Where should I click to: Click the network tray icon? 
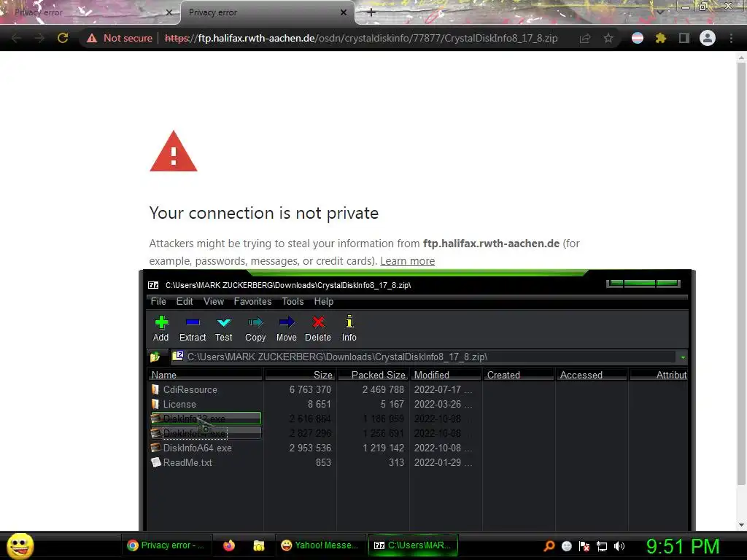click(602, 546)
